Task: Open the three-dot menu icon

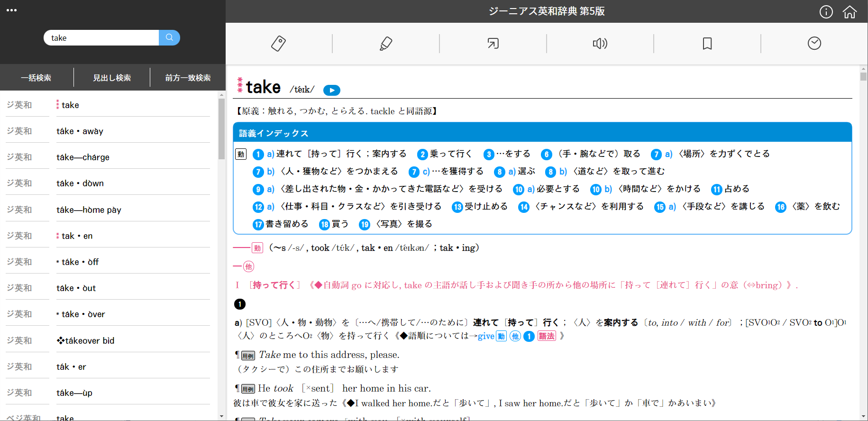Action: [x=12, y=10]
